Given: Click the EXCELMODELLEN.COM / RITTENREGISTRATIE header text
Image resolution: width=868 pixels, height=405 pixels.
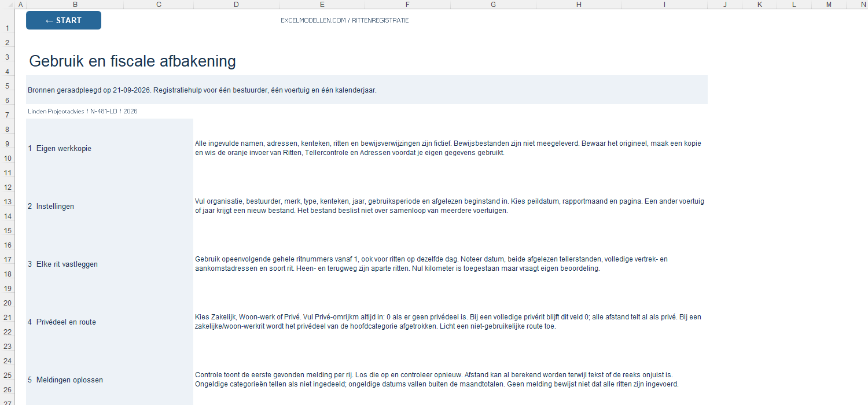Looking at the screenshot, I should [x=345, y=20].
